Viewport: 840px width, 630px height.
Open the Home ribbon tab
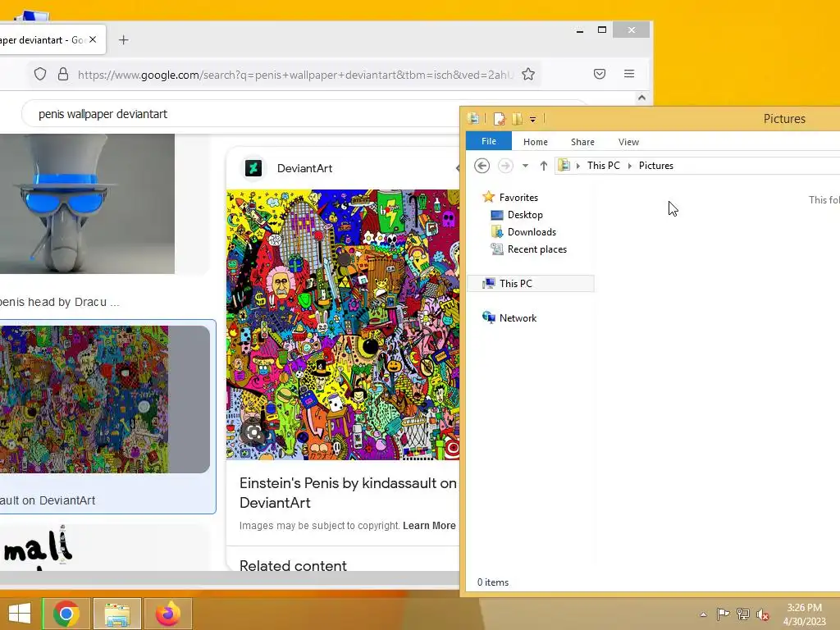click(x=535, y=142)
